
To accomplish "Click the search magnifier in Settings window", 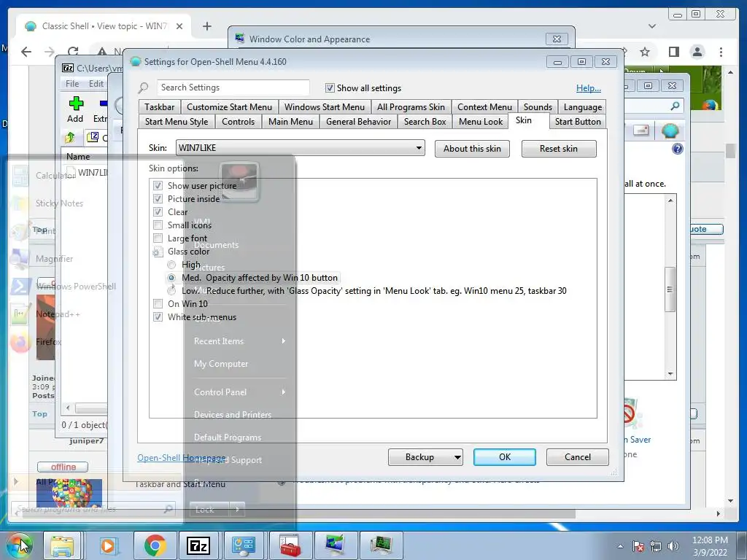I will [x=144, y=87].
